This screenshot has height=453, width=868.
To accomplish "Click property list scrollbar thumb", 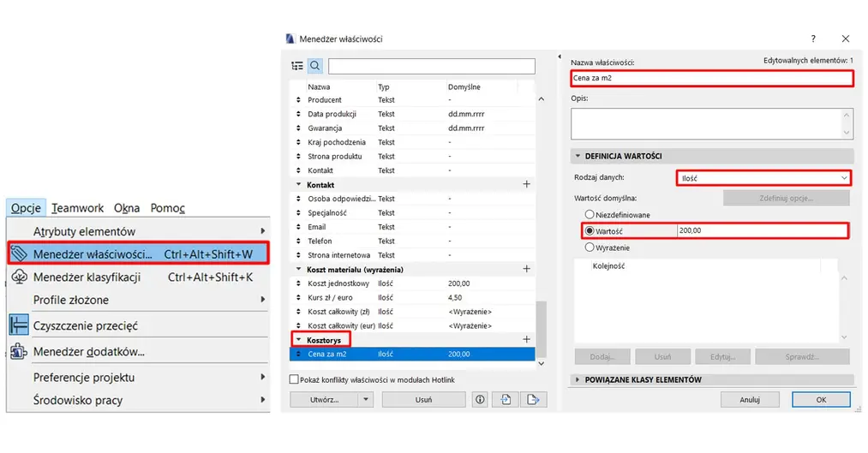I will click(542, 329).
